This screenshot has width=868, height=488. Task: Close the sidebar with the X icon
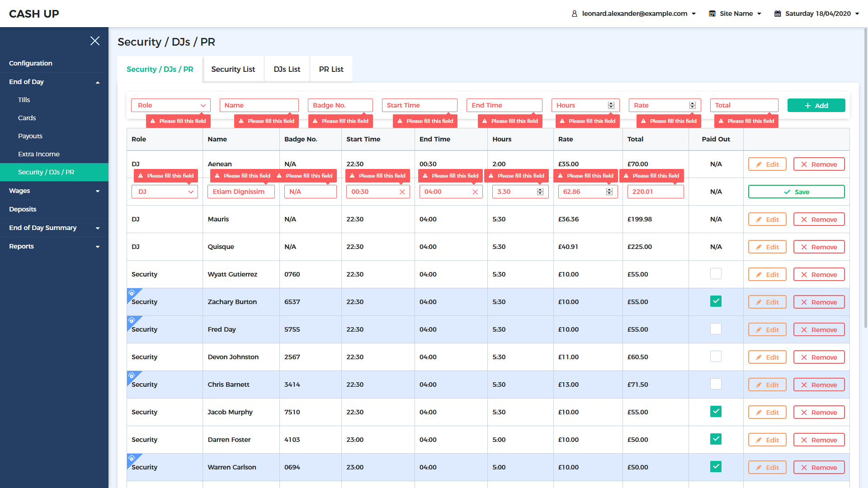click(95, 41)
